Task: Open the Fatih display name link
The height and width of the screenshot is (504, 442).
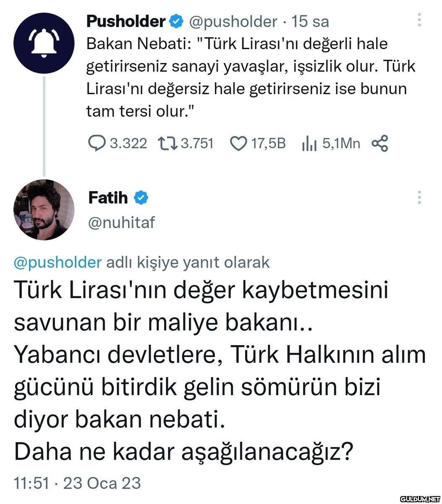Action: click(x=108, y=197)
